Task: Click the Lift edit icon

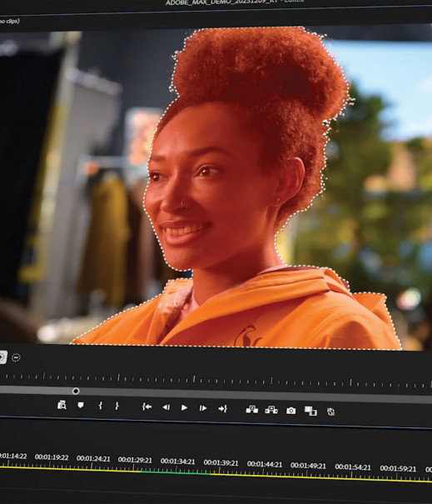Action: pyautogui.click(x=252, y=409)
